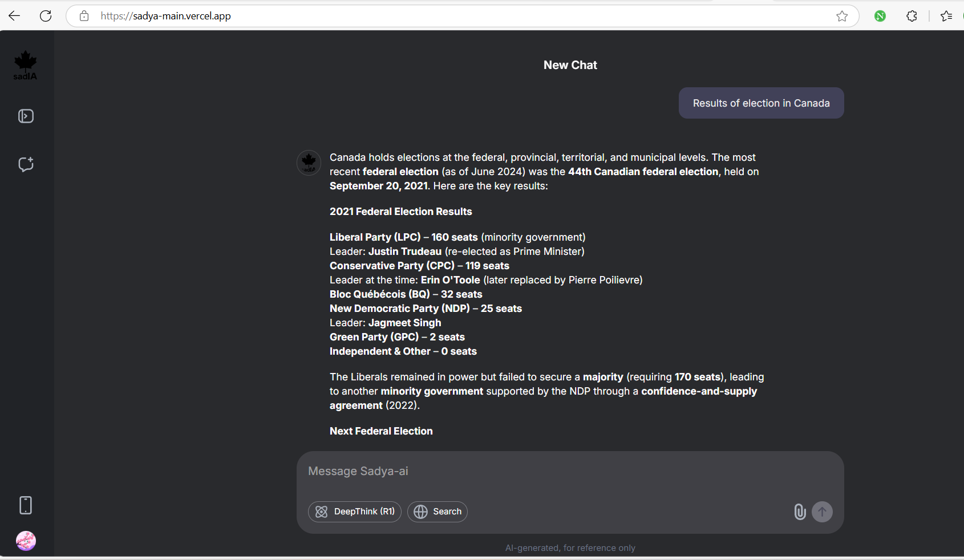Click the browser back arrow
964x560 pixels.
(14, 16)
